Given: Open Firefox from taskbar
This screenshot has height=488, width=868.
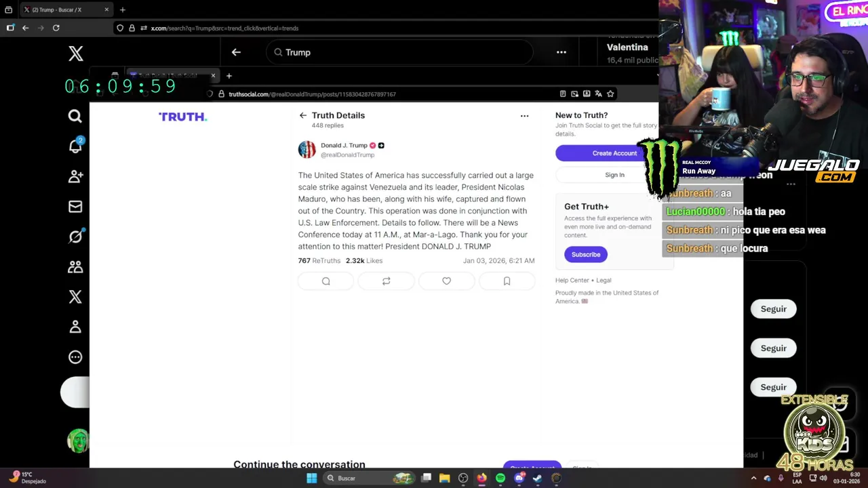Looking at the screenshot, I should tap(481, 479).
